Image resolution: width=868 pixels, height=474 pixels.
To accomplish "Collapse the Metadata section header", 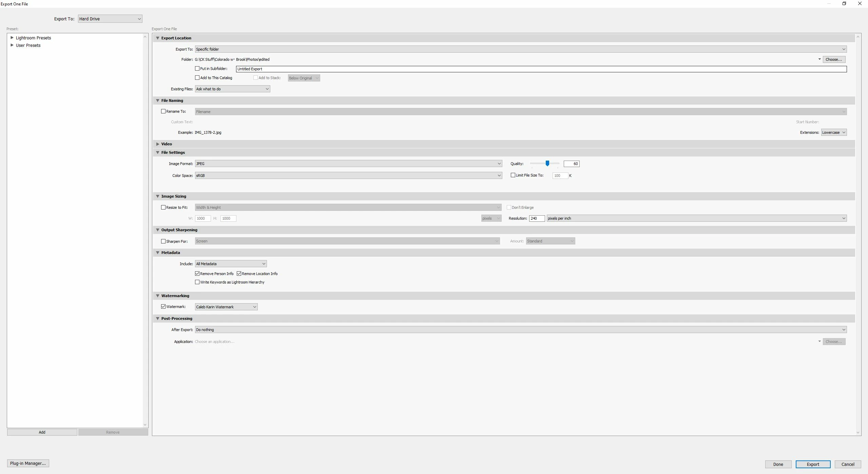I will pos(171,253).
